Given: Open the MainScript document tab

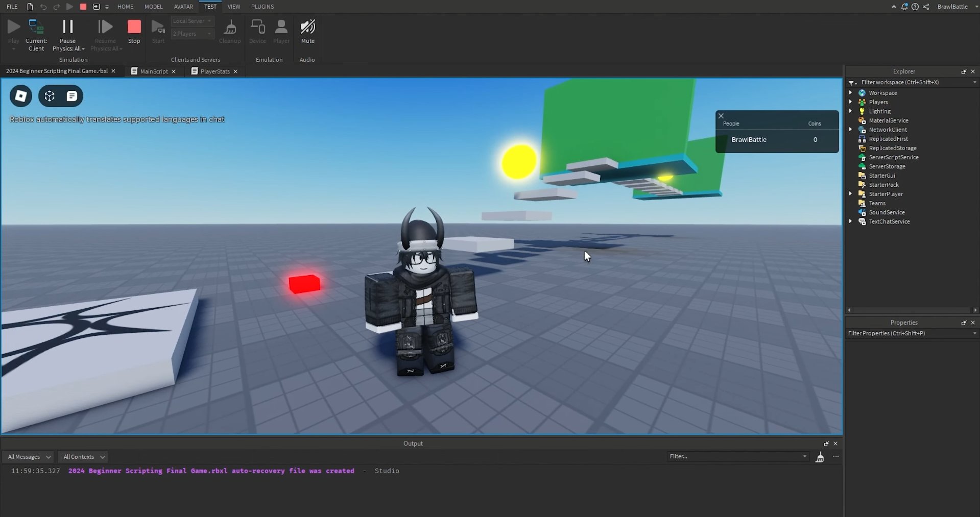Looking at the screenshot, I should click(x=154, y=71).
